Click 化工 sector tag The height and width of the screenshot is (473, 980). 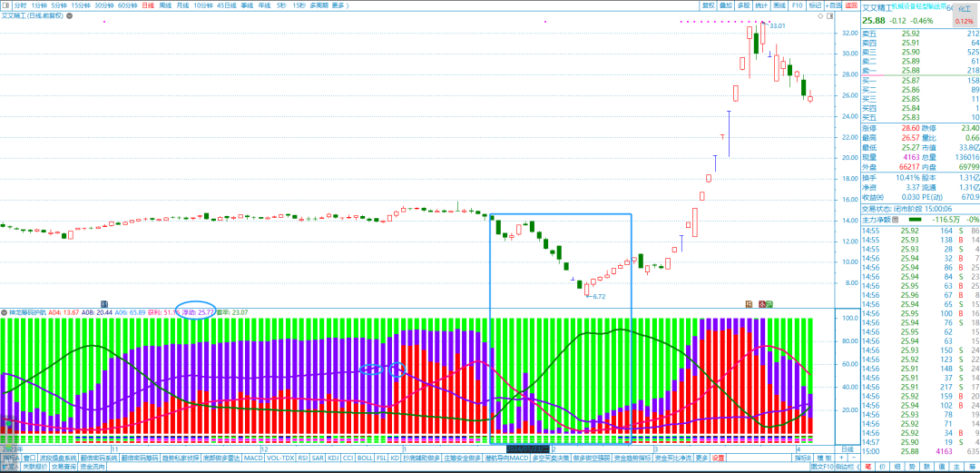coord(965,16)
